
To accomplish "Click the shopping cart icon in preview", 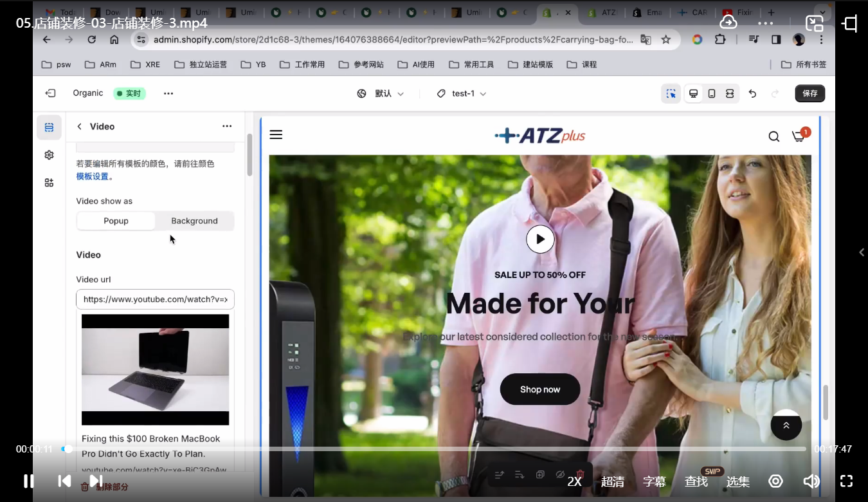I will [799, 136].
